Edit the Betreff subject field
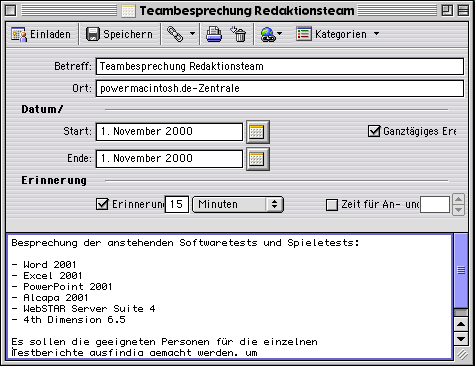The width and height of the screenshot is (475, 366). [280, 66]
